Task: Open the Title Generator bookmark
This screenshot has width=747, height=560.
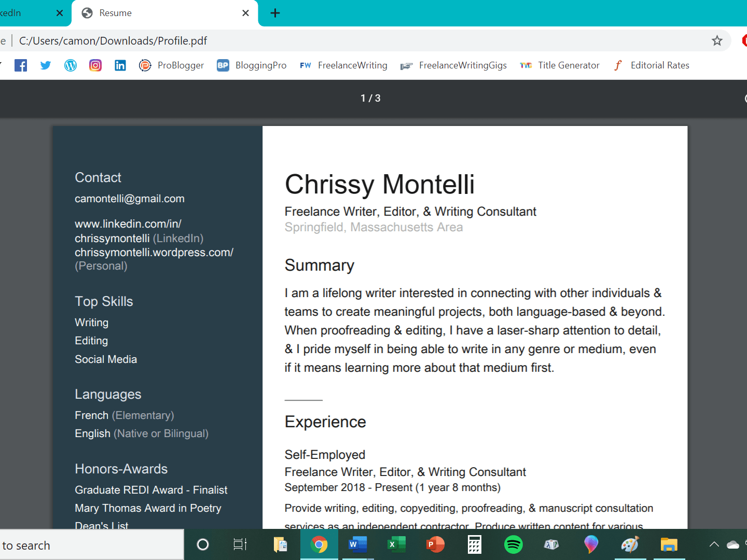Action: pyautogui.click(x=560, y=65)
